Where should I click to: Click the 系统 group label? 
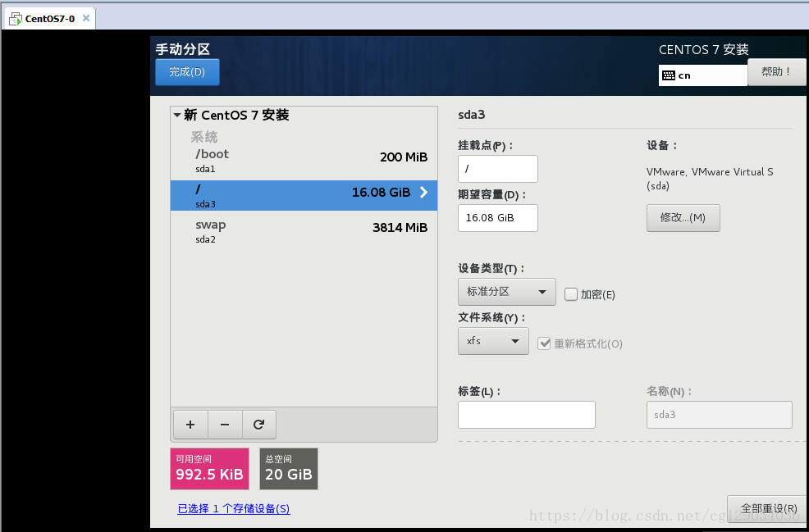(x=203, y=137)
